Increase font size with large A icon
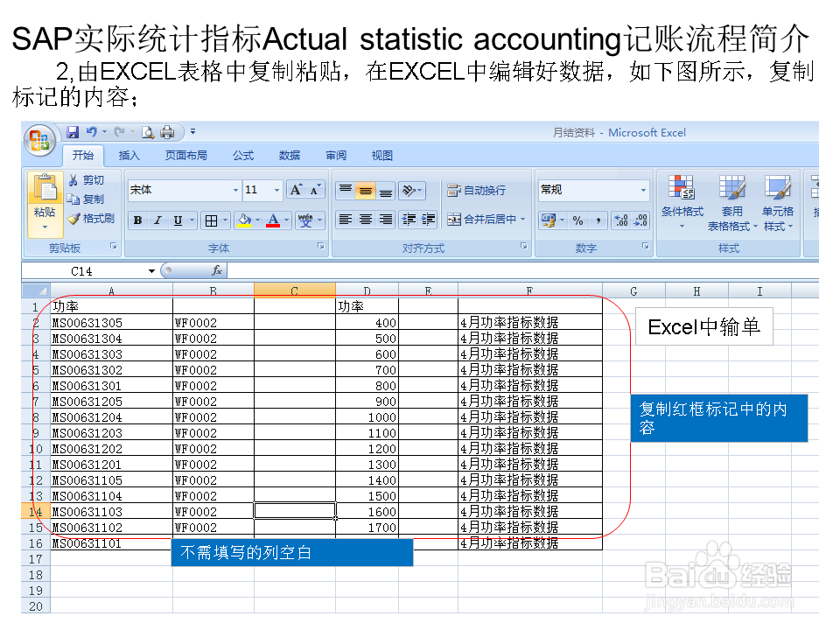The height and width of the screenshot is (630, 840). tap(296, 190)
